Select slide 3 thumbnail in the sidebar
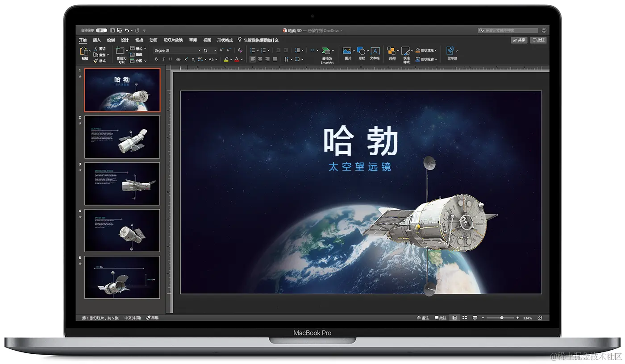625x364 pixels. coord(122,183)
